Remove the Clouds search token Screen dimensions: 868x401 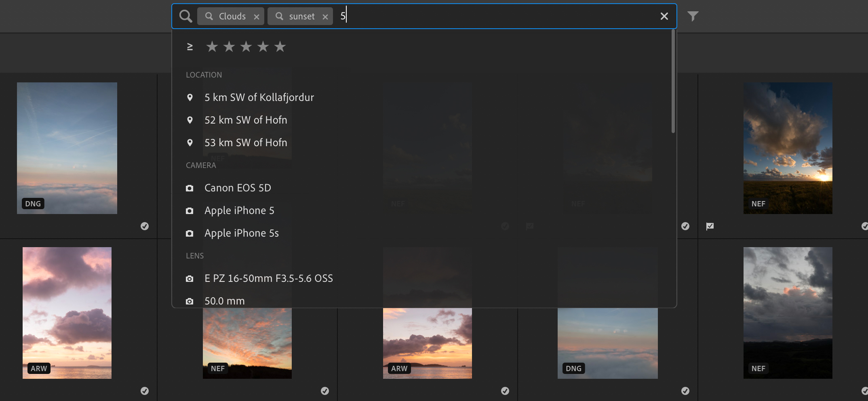(x=256, y=17)
